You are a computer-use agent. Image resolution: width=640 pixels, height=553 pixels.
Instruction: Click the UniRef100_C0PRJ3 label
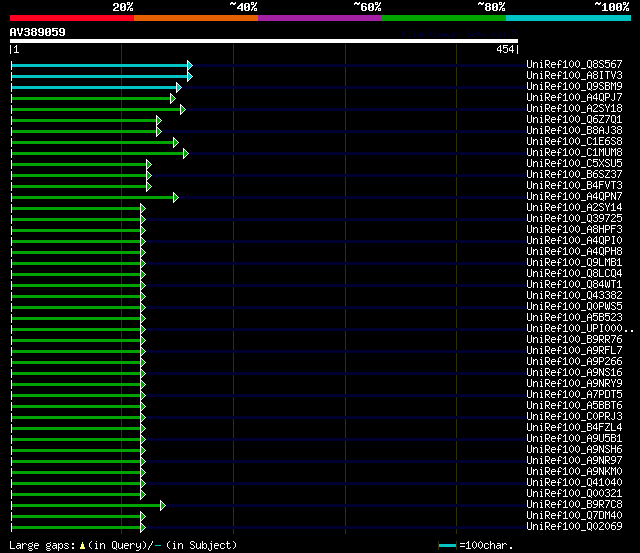point(574,417)
